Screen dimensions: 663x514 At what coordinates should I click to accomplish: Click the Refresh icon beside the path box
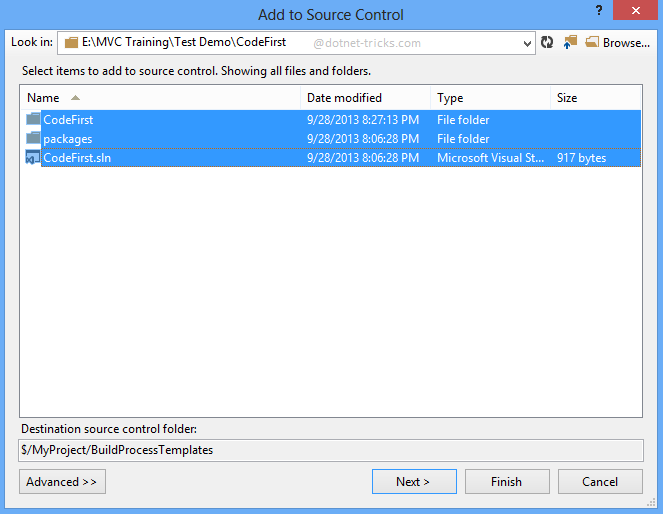point(547,42)
